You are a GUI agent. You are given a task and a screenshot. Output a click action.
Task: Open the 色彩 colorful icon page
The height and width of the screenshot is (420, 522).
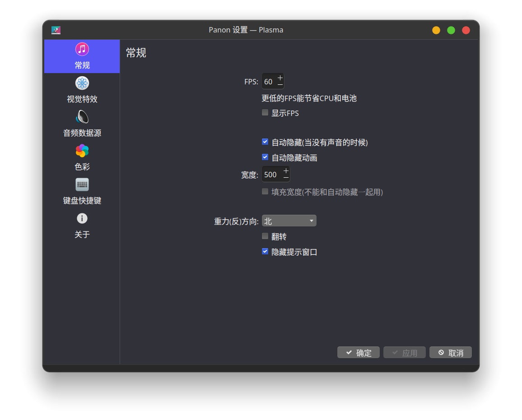coord(82,151)
